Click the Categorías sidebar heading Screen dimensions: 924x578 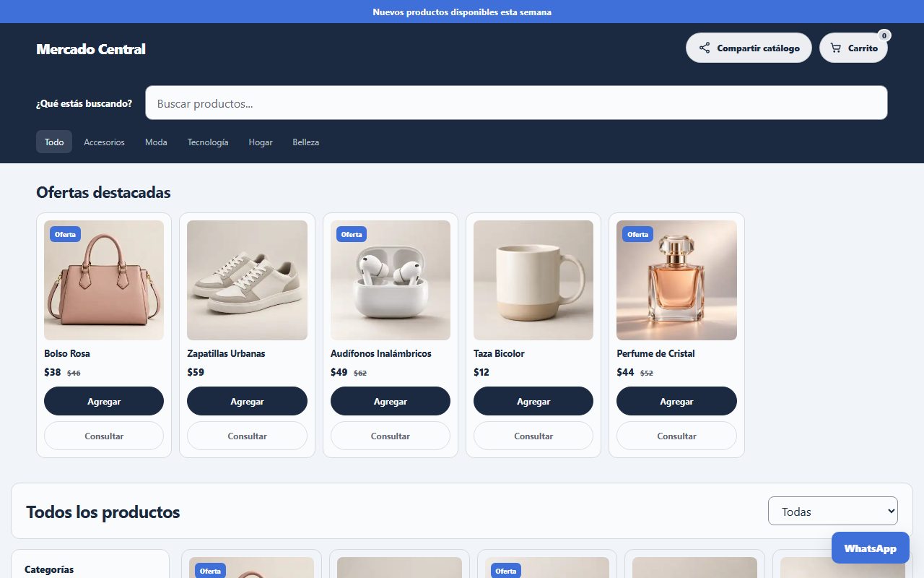pos(49,569)
